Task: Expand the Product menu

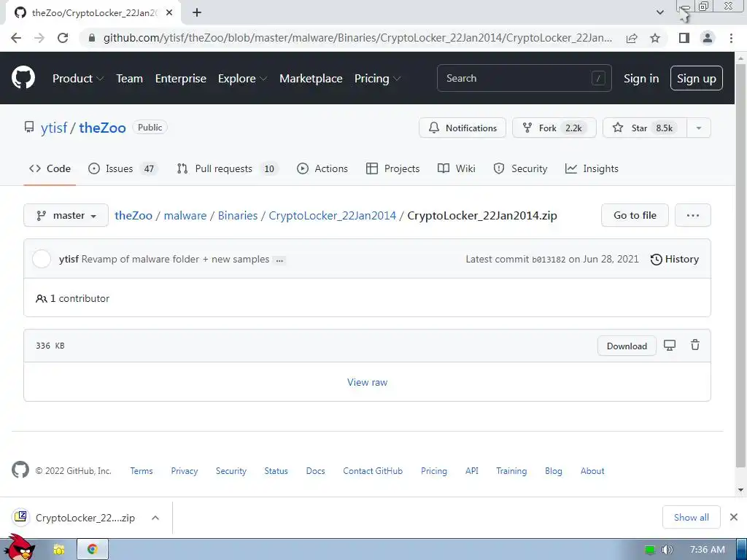Action: 77,79
